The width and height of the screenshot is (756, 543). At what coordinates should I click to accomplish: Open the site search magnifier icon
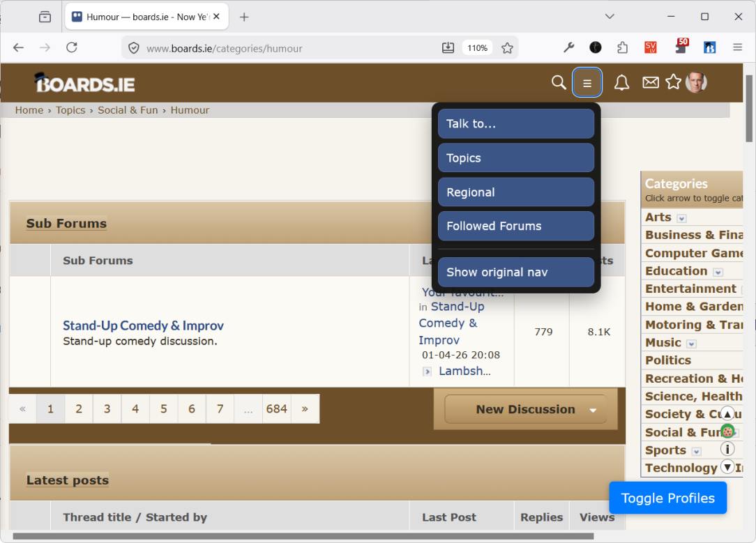pos(559,82)
